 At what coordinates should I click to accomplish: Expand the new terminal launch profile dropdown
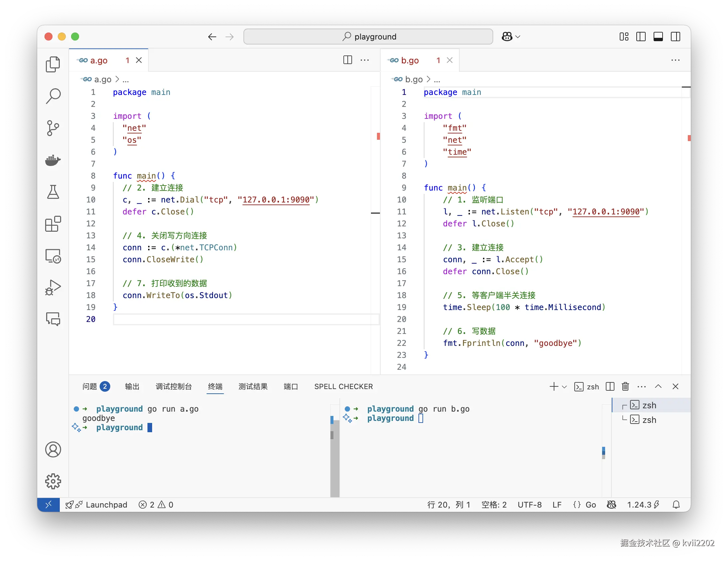(x=564, y=387)
